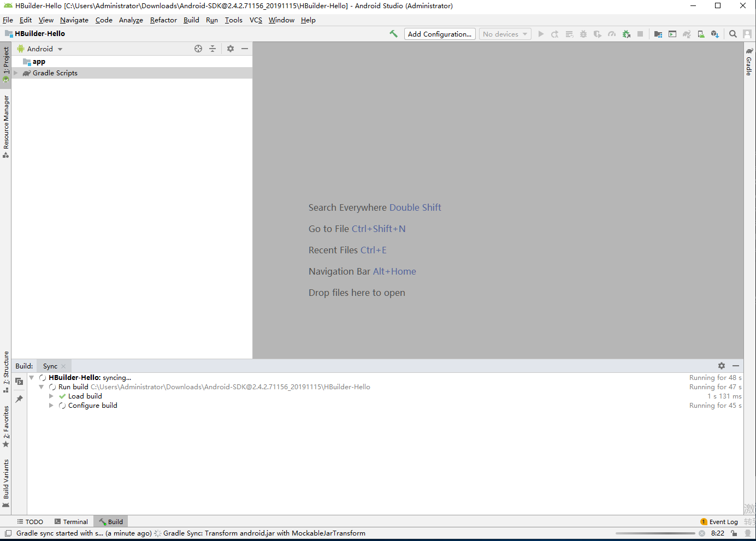The height and width of the screenshot is (541, 756).
Task: Click the Pin Tab icon in Build panel
Action: [19, 399]
